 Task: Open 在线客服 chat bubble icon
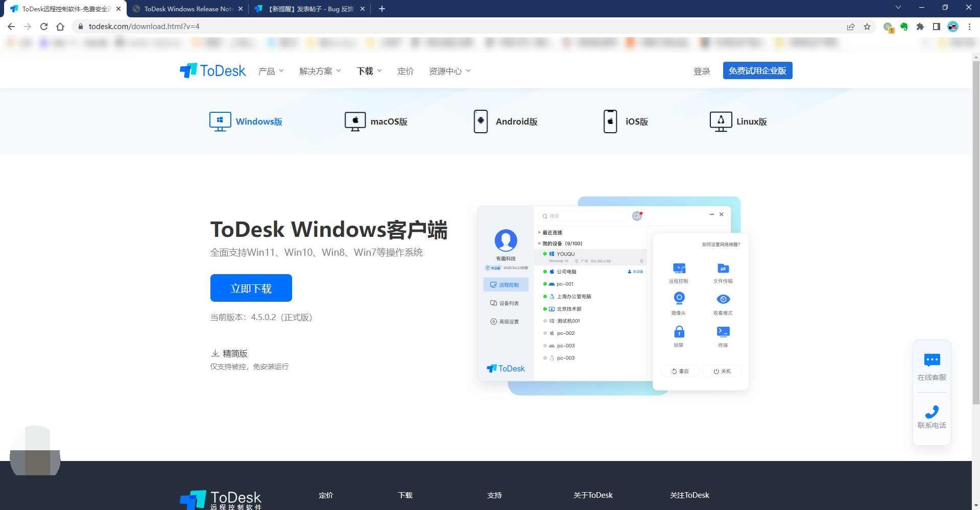[x=932, y=360]
